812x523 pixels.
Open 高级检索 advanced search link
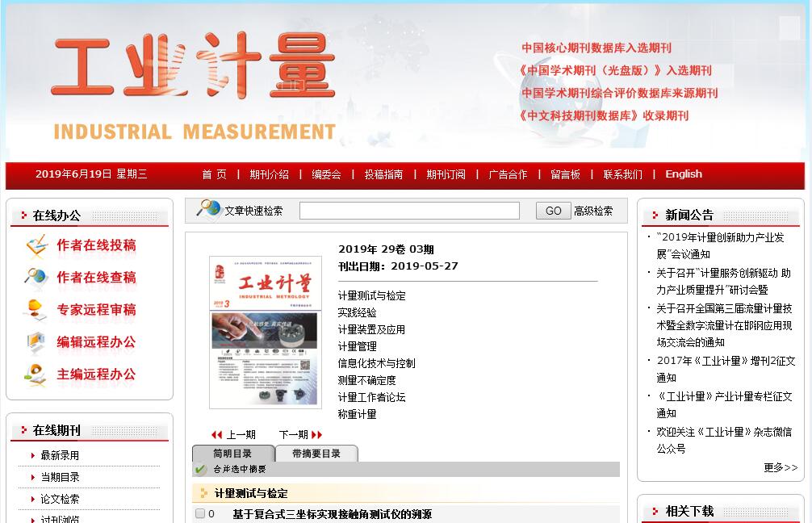click(593, 211)
